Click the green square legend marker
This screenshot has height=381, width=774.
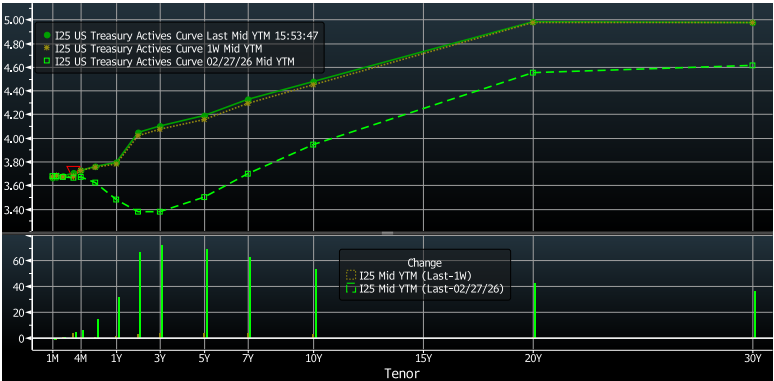coord(47,61)
